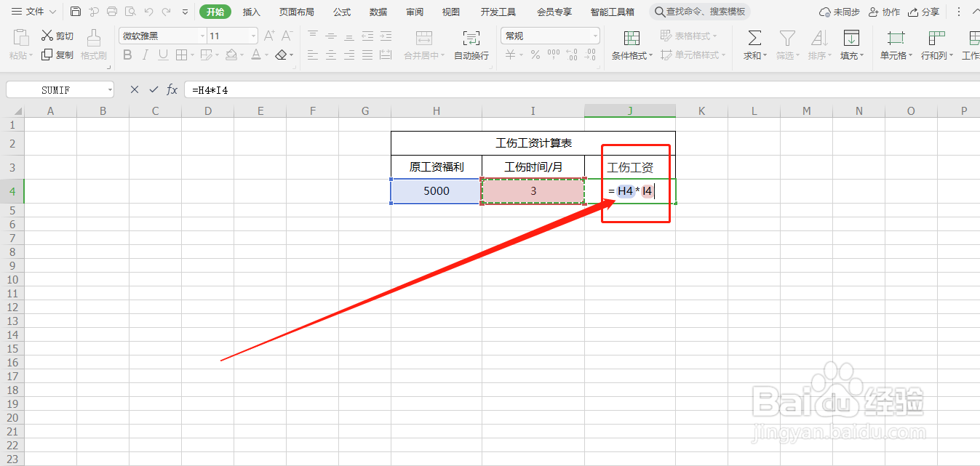The height and width of the screenshot is (466, 980).
Task: Click the Copy (复制) button
Action: pyautogui.click(x=57, y=55)
